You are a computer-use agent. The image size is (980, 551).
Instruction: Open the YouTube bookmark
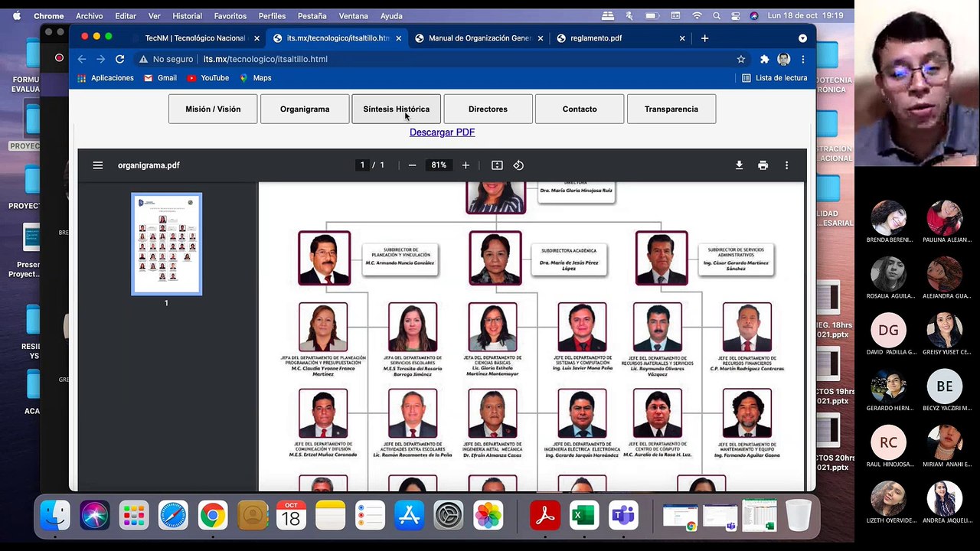coord(207,78)
